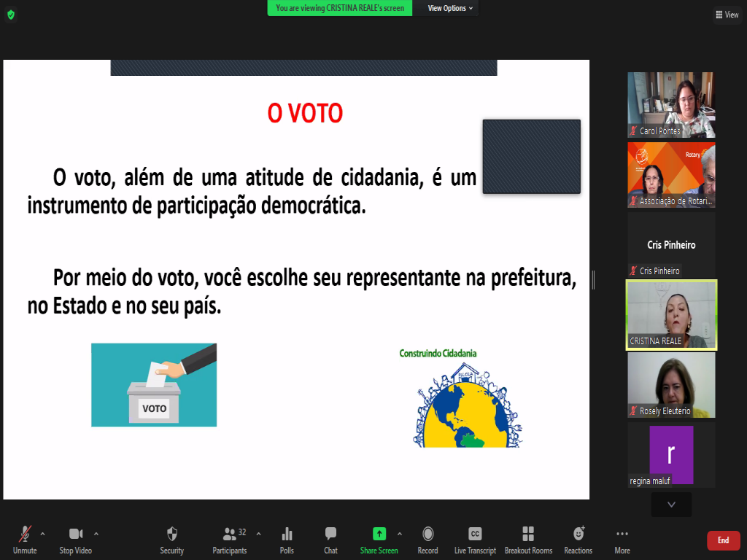Image resolution: width=747 pixels, height=560 pixels.
Task: Open the Polls icon
Action: coord(287,539)
